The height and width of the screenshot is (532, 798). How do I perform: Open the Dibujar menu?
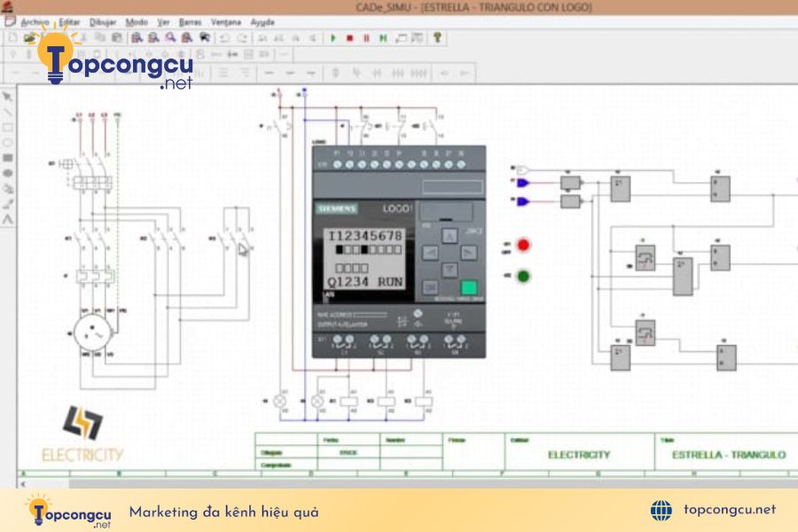pyautogui.click(x=103, y=22)
